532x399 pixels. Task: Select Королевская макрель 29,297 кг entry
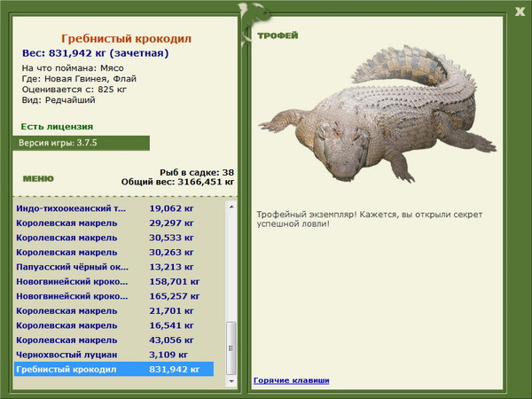[114, 223]
